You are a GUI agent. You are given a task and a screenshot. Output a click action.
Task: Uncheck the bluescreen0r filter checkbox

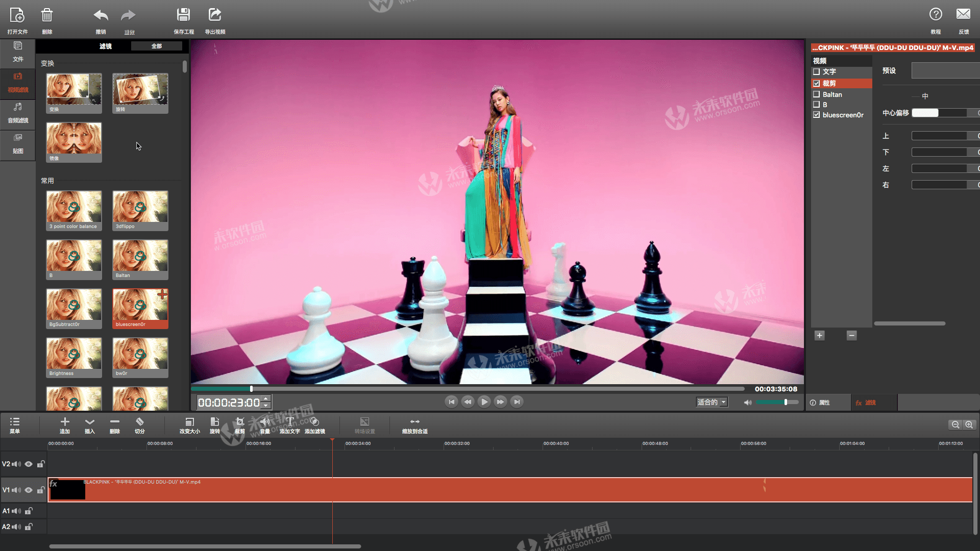click(817, 115)
